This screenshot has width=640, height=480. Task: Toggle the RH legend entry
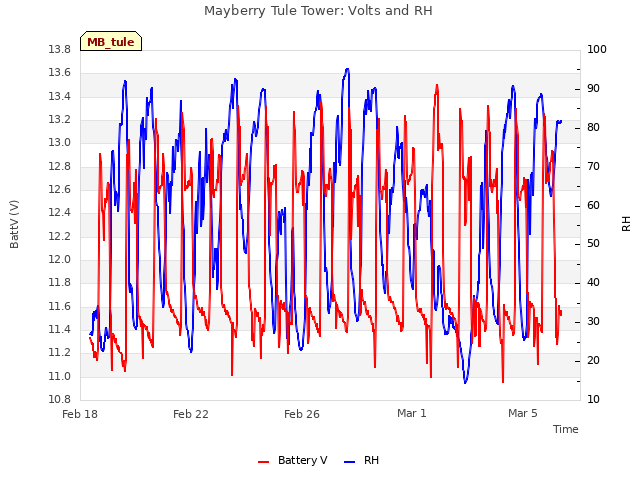pos(362,460)
